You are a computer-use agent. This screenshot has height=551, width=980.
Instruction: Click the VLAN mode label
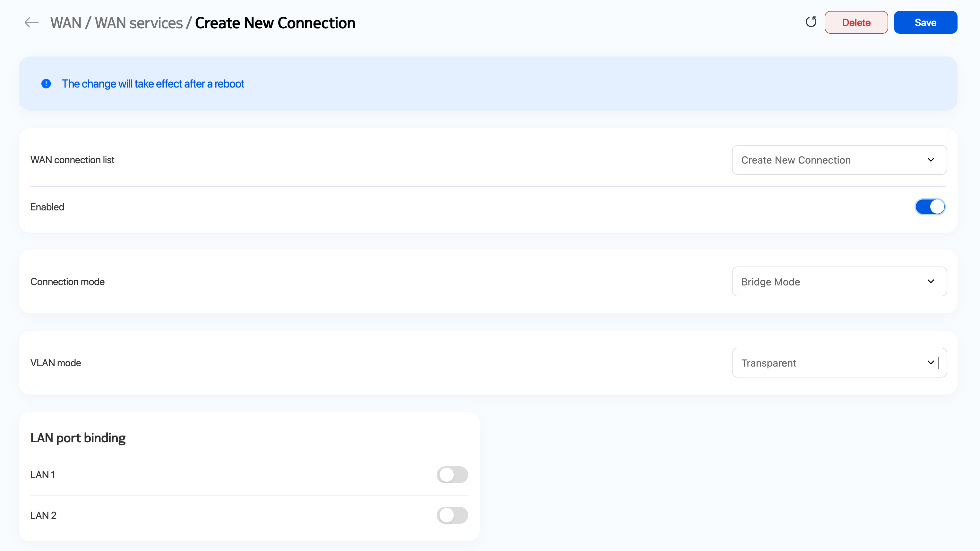point(56,363)
